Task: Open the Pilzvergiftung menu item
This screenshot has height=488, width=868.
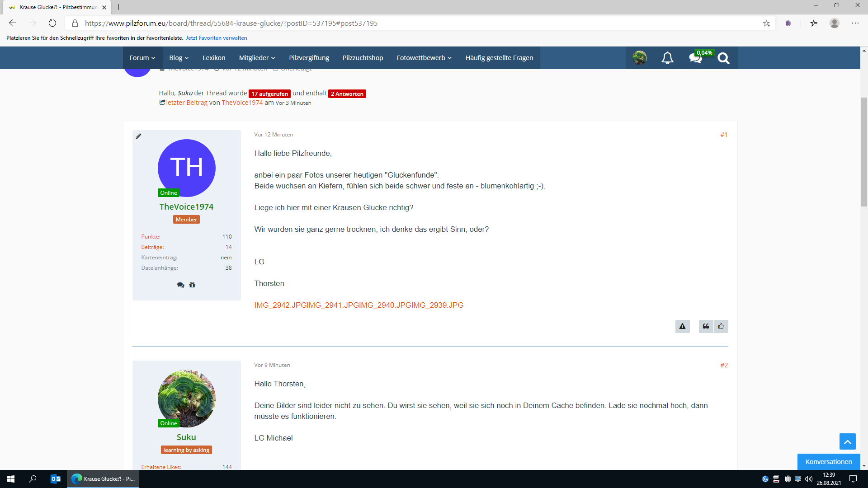Action: point(309,58)
